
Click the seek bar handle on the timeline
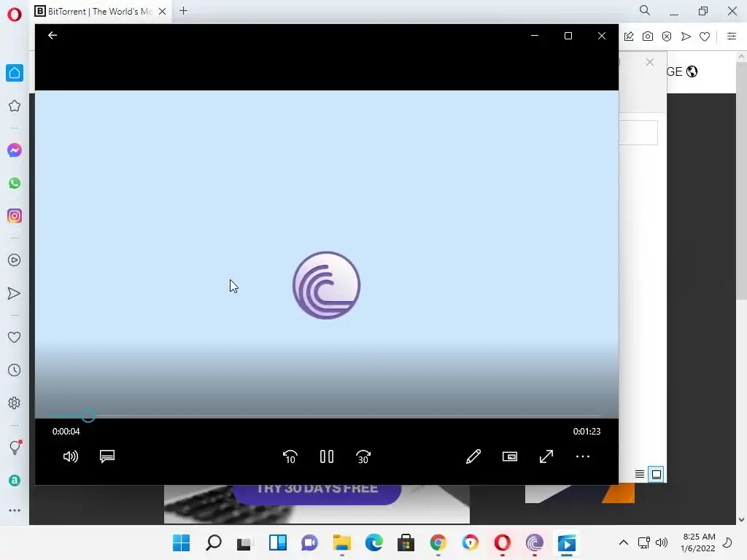pyautogui.click(x=88, y=416)
